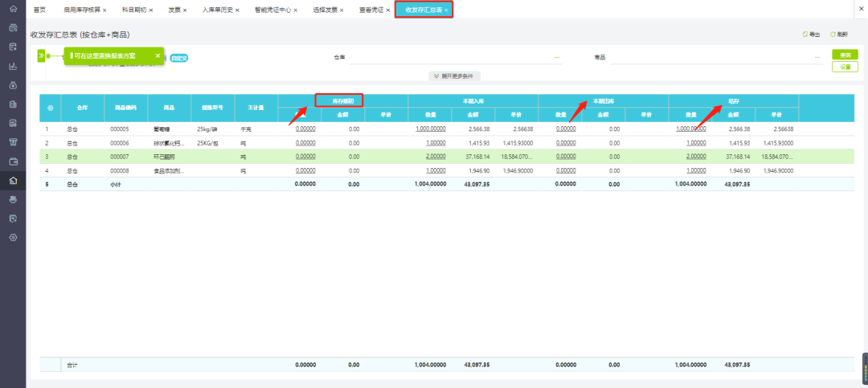This screenshot has height=388, width=868.
Task: Click the wallet icon in the sidebar
Action: [14, 161]
